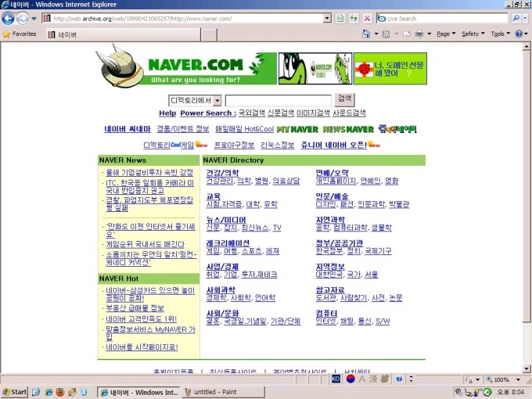Open the 사업/경제 directory category
Viewport: 532px width, 399px height.
click(x=222, y=267)
